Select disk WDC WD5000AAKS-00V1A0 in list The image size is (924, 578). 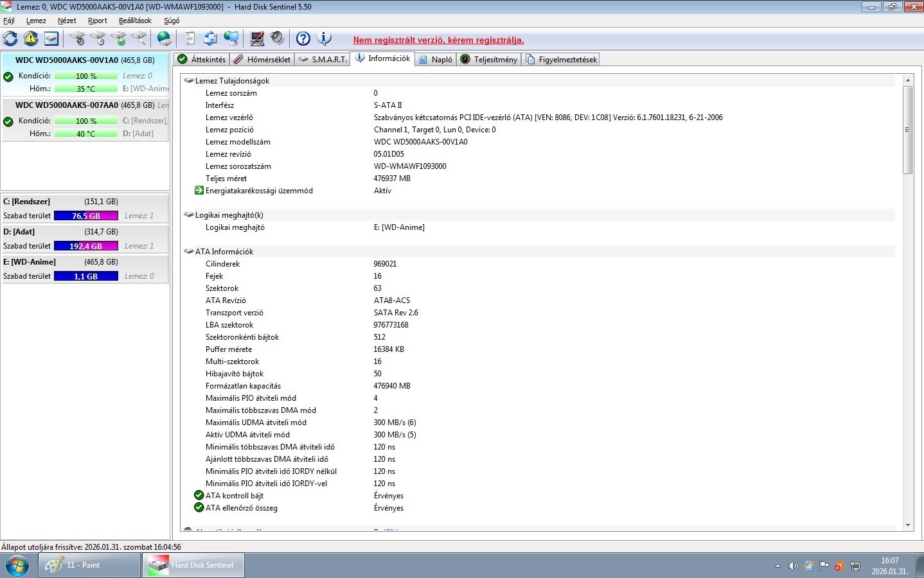coord(85,74)
